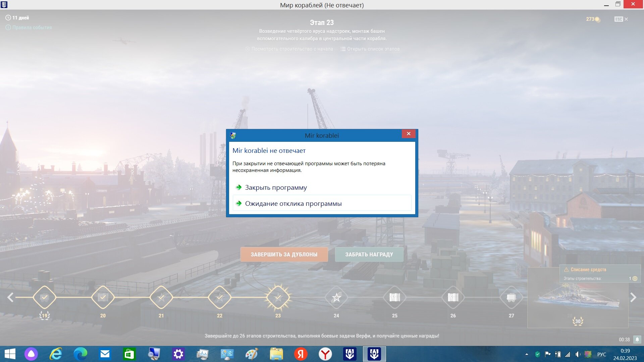Click the battery tray icon
Image resolution: width=644 pixels, height=362 pixels.
558,354
